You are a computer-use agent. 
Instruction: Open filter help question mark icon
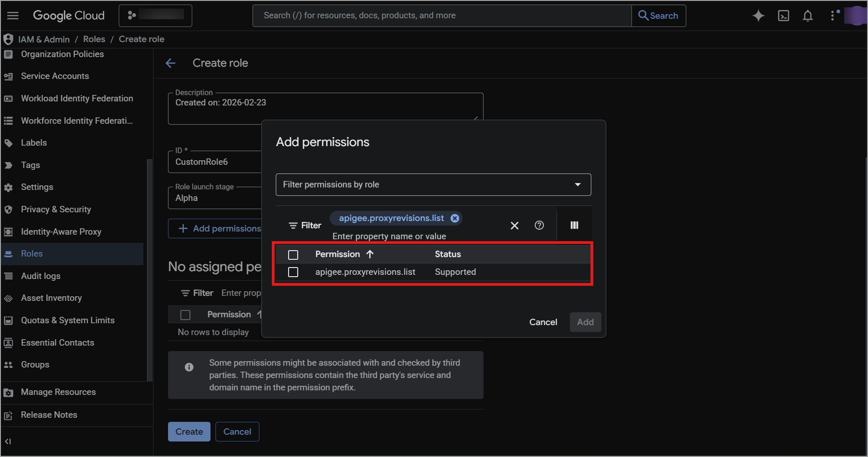coord(539,225)
